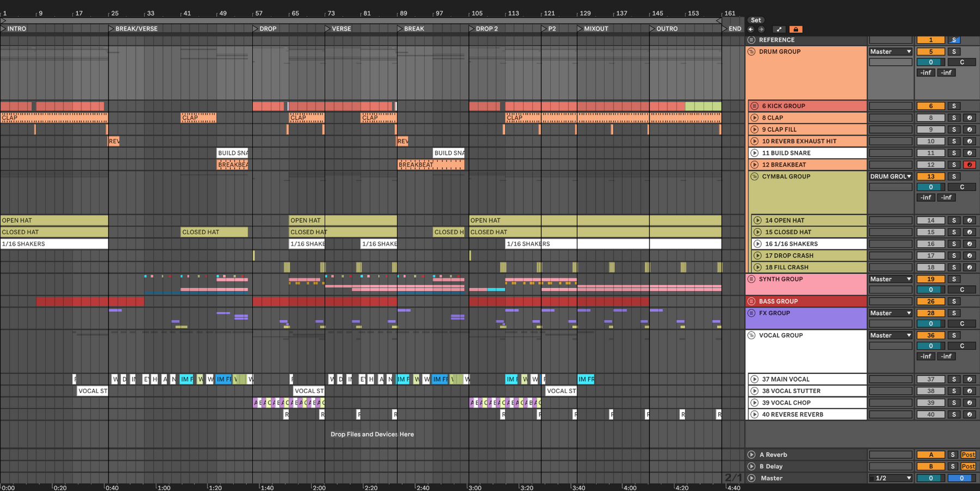Image resolution: width=980 pixels, height=491 pixels.
Task: Solo the BASS GROUP track
Action: coord(954,301)
